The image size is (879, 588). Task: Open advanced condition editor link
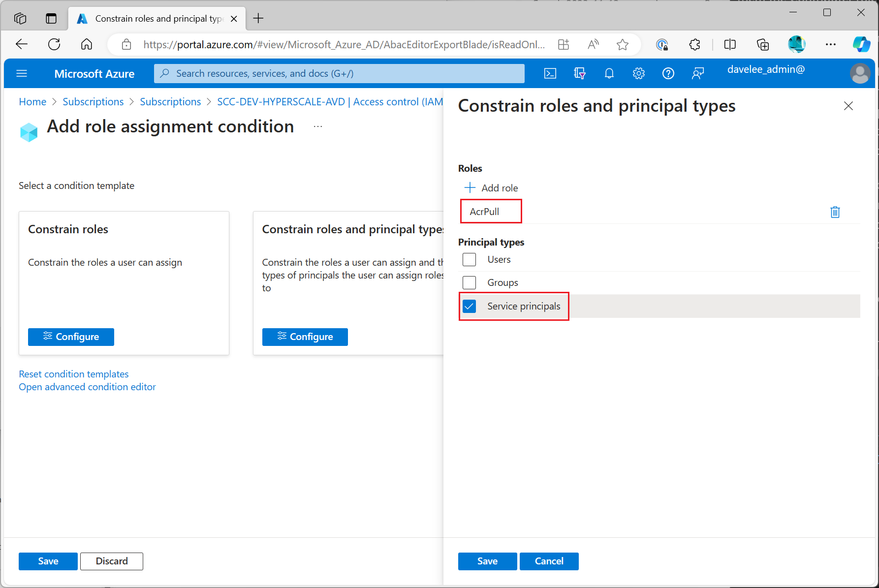[x=87, y=387]
